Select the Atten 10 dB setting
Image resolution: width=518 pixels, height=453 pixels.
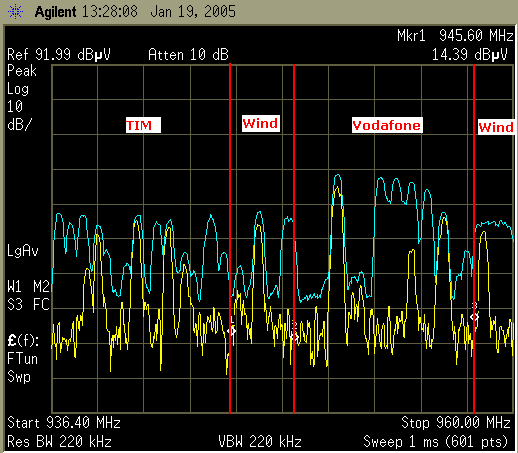(x=188, y=54)
